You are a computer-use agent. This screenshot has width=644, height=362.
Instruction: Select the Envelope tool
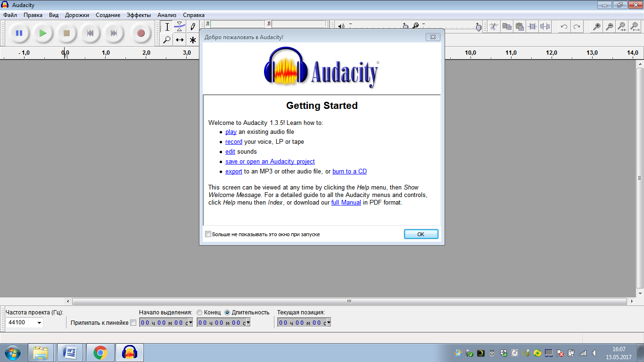pyautogui.click(x=180, y=27)
